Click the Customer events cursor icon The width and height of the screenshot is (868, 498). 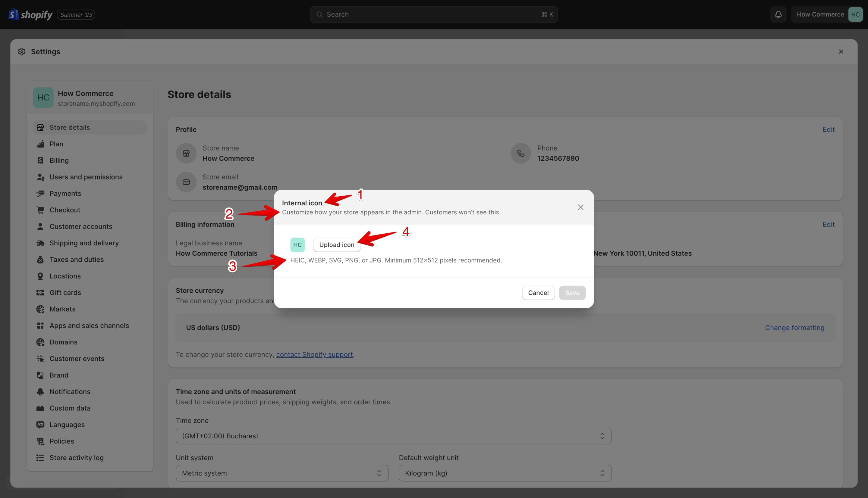click(x=40, y=359)
